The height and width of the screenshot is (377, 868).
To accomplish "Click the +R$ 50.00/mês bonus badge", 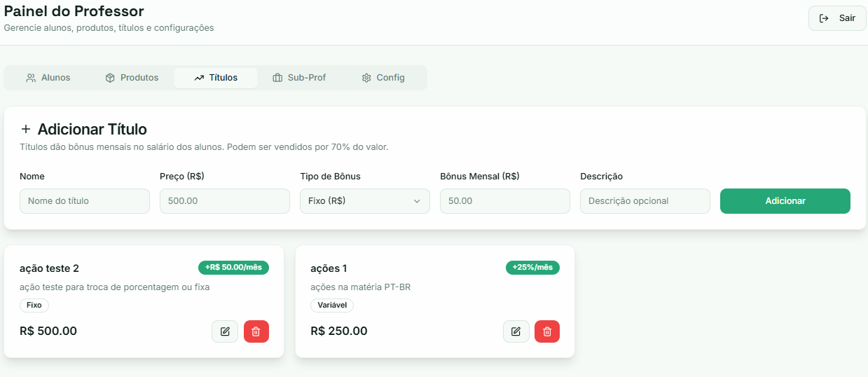I will point(233,268).
